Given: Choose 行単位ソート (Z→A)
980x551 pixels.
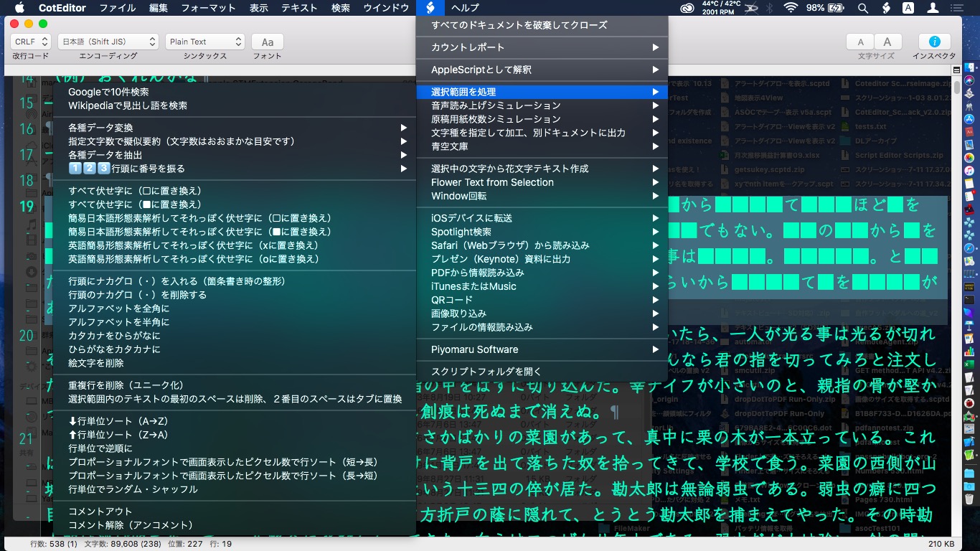Looking at the screenshot, I should tap(235, 435).
